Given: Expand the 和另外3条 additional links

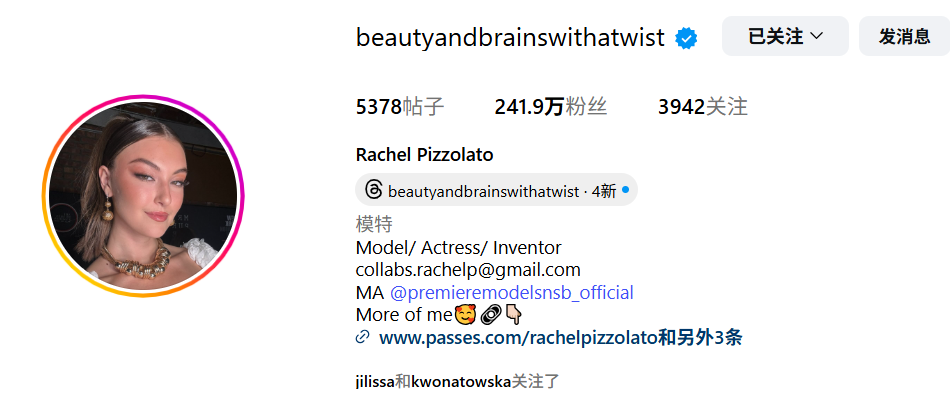Looking at the screenshot, I should pos(700,337).
